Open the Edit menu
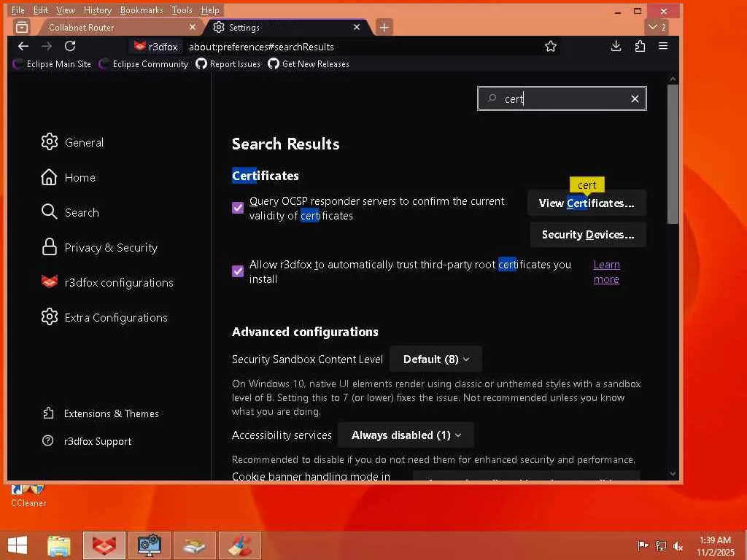This screenshot has width=747, height=560. pyautogui.click(x=41, y=10)
